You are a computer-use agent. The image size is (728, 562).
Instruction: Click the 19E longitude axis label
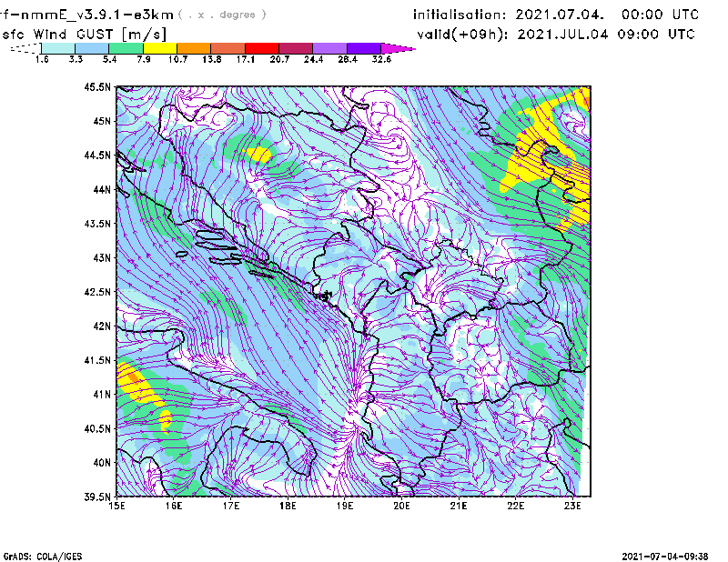click(x=345, y=505)
